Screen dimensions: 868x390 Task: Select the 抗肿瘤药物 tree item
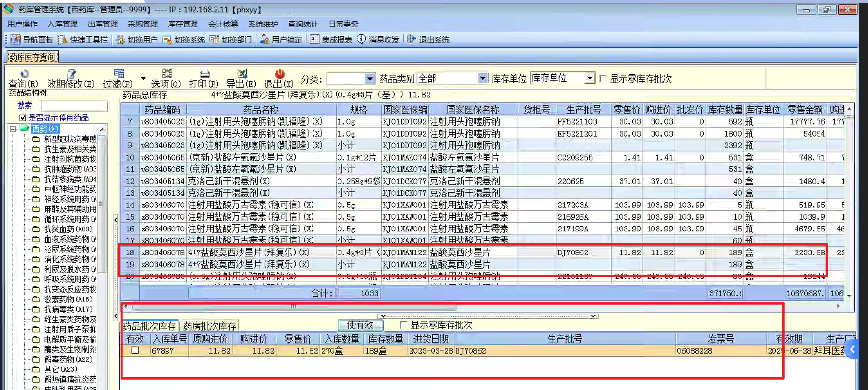71,169
